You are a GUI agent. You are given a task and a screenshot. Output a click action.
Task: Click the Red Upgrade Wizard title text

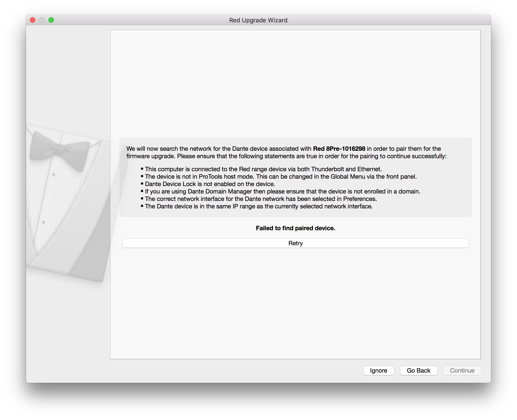coord(258,20)
